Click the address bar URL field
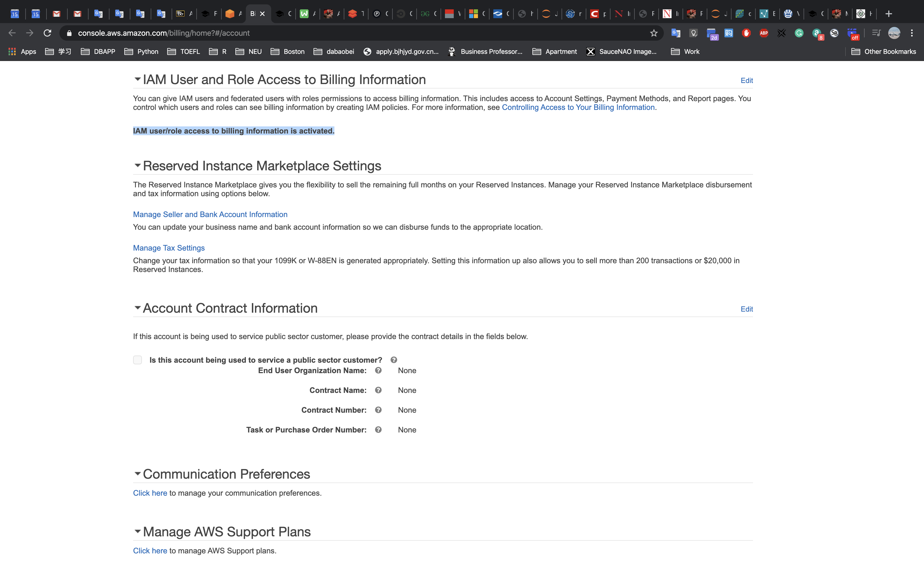Screen dimensions: 924x577 (344, 33)
